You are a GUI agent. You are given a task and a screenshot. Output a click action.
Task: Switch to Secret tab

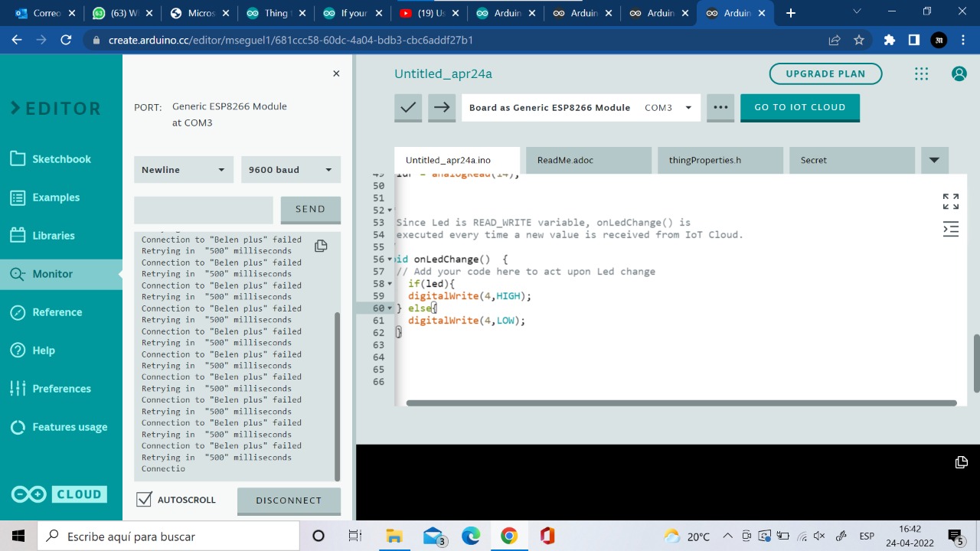tap(852, 160)
